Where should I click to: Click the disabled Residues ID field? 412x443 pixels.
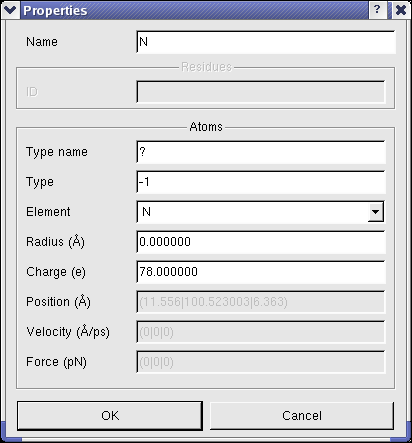point(261,92)
